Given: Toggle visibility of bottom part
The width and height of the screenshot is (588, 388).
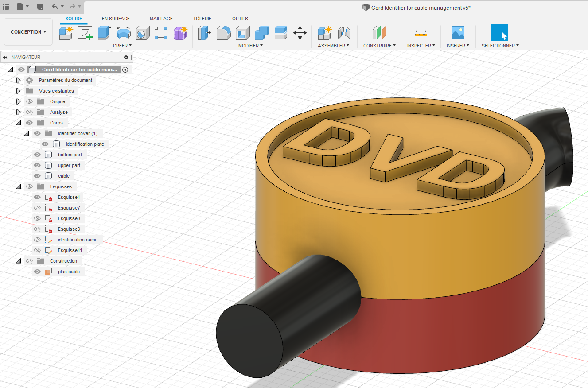Looking at the screenshot, I should click(x=37, y=155).
